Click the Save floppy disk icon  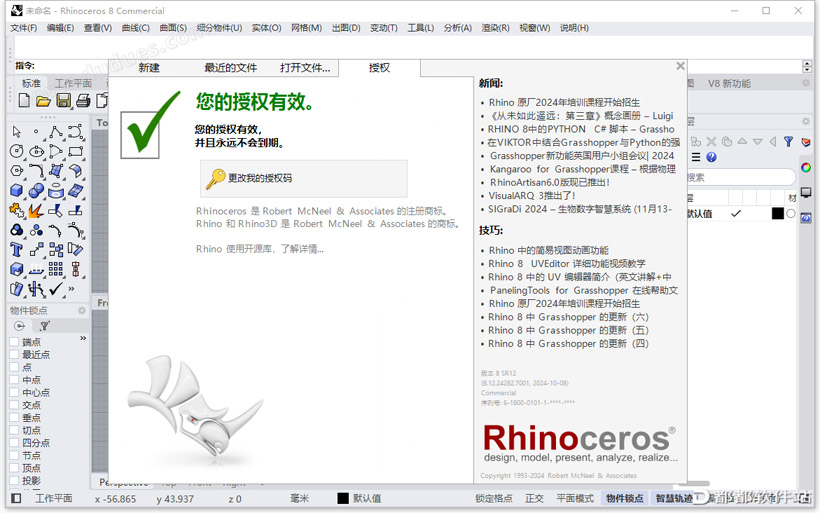[63, 100]
